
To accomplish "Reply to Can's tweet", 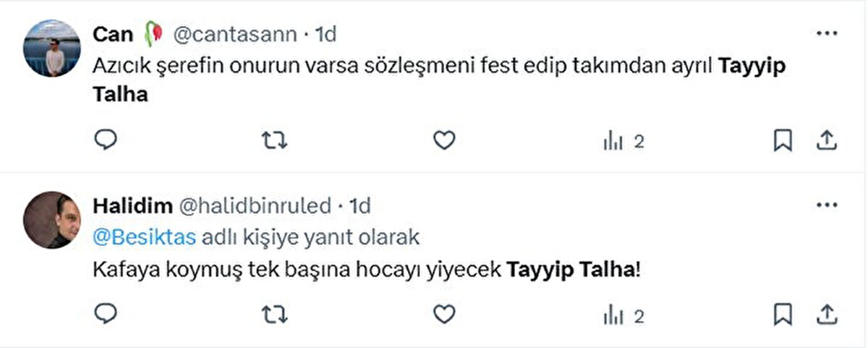I will tap(106, 140).
